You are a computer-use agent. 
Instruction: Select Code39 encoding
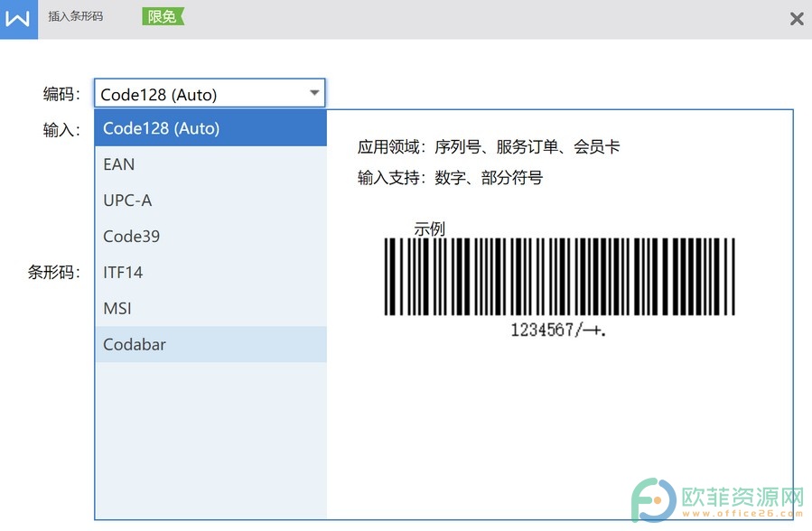210,237
